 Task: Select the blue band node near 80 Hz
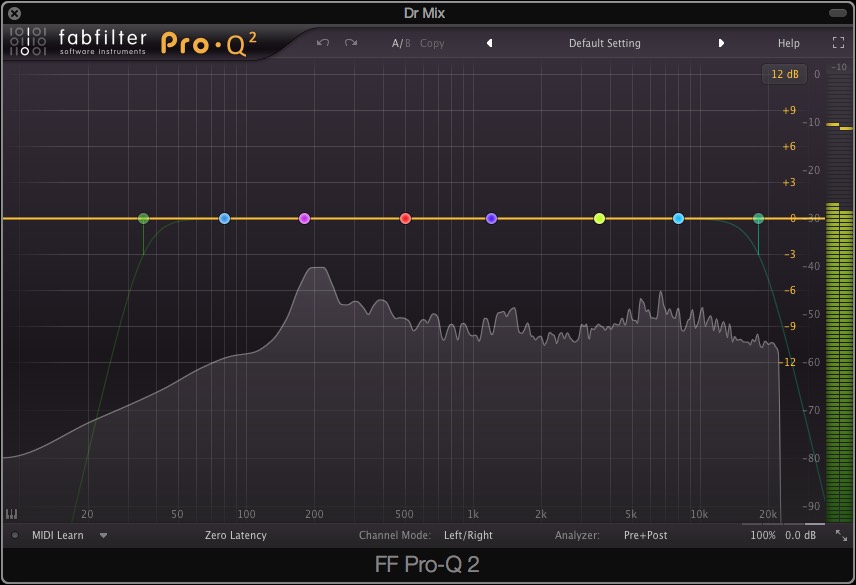click(x=224, y=218)
